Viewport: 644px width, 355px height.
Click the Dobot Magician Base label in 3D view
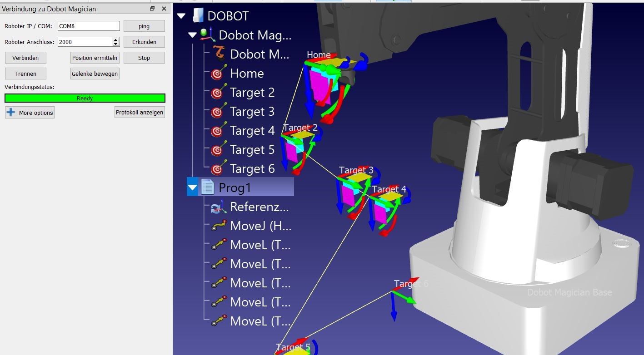(x=569, y=292)
